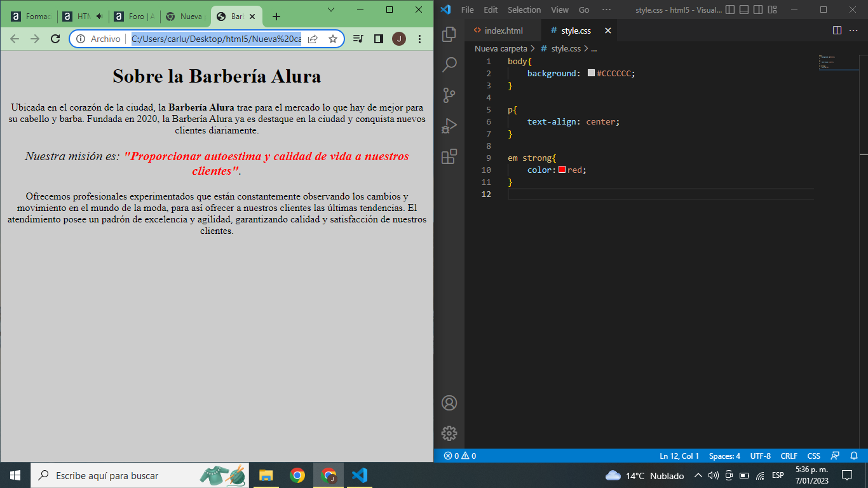
Task: Open Chrome media controls icon
Action: (x=358, y=39)
